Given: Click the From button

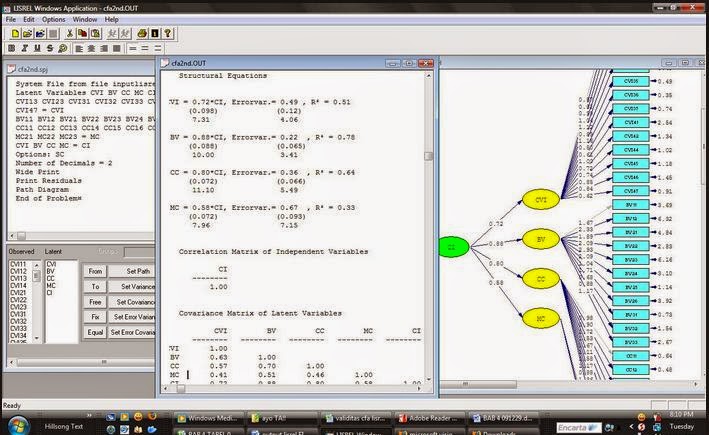Looking at the screenshot, I should (95, 271).
